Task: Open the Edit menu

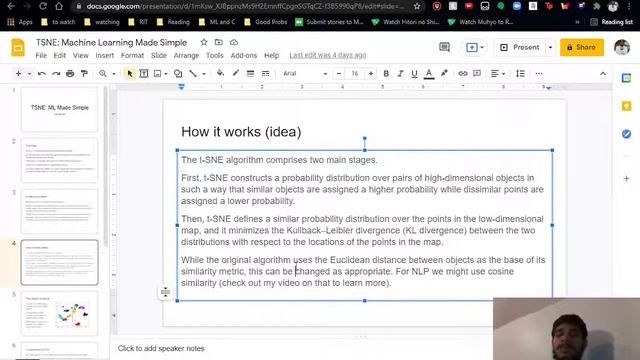Action: click(60, 55)
